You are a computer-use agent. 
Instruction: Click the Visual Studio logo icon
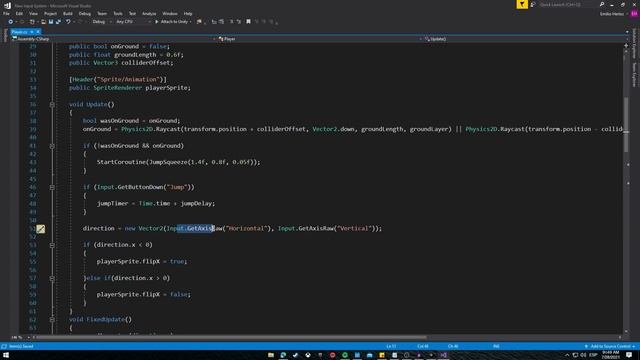click(7, 5)
